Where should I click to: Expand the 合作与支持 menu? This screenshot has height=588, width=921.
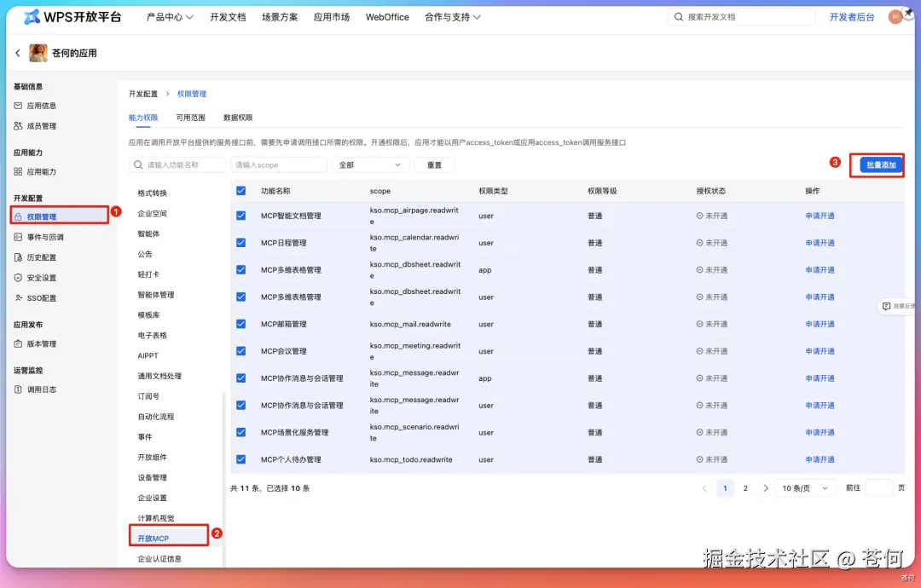point(453,17)
